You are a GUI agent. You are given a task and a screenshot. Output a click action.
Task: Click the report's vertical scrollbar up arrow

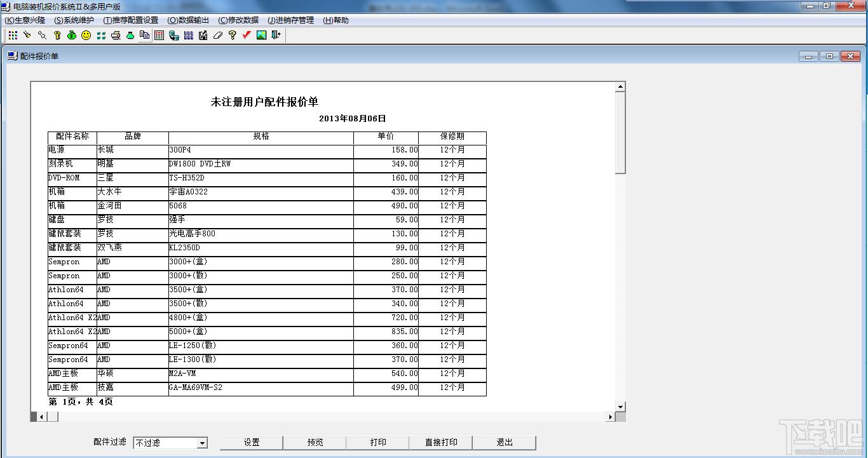tap(620, 87)
